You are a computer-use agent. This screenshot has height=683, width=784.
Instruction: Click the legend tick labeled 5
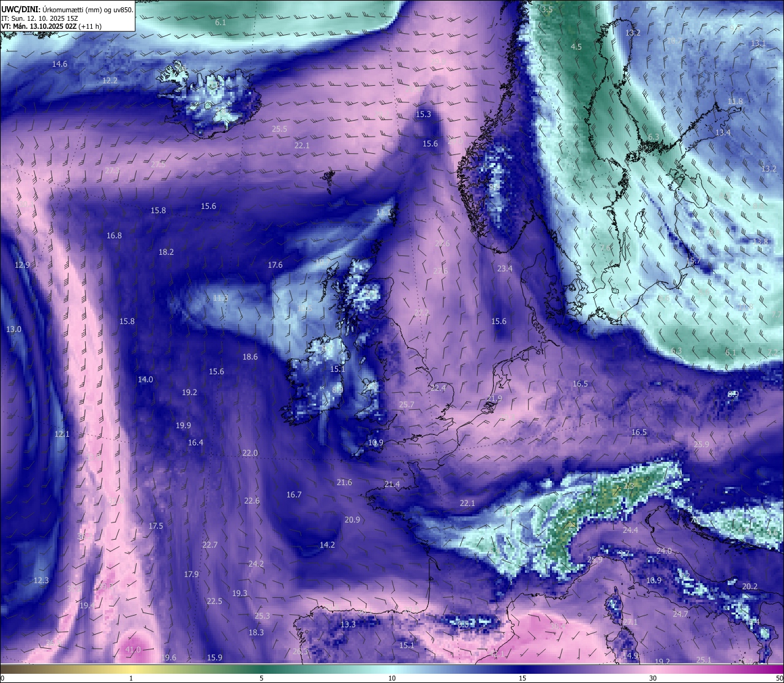pos(262,678)
